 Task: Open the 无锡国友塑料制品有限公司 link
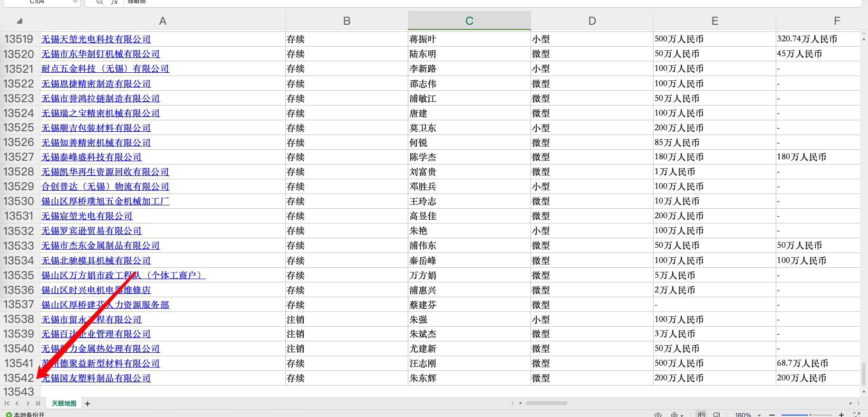[96, 378]
